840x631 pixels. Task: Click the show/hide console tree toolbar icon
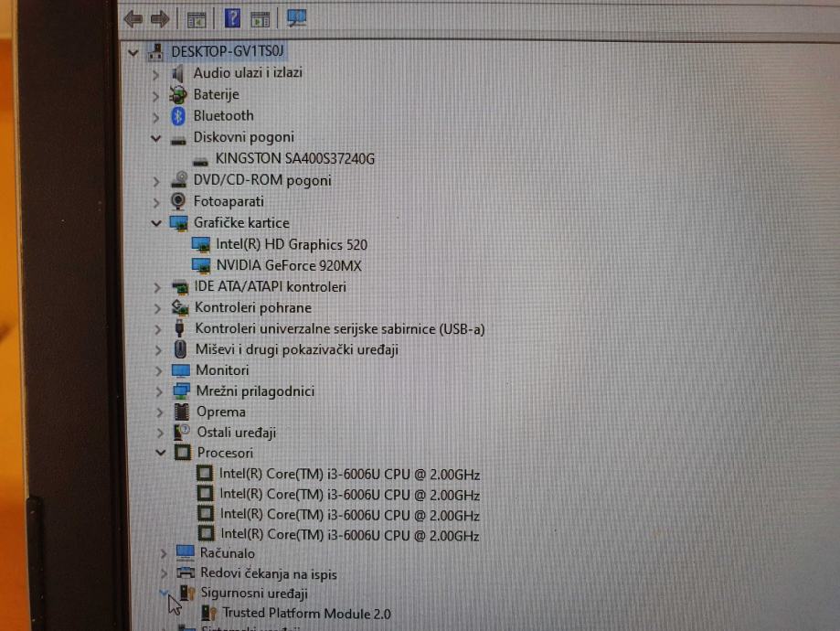pyautogui.click(x=197, y=20)
